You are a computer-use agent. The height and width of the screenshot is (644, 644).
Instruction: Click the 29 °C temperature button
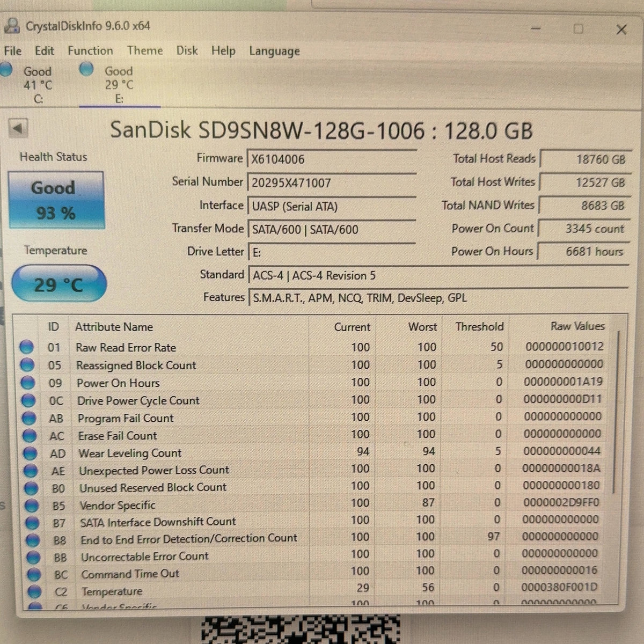point(58,284)
